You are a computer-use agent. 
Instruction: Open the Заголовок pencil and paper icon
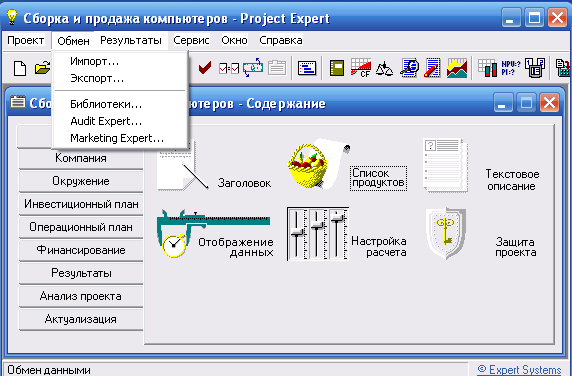tap(182, 166)
